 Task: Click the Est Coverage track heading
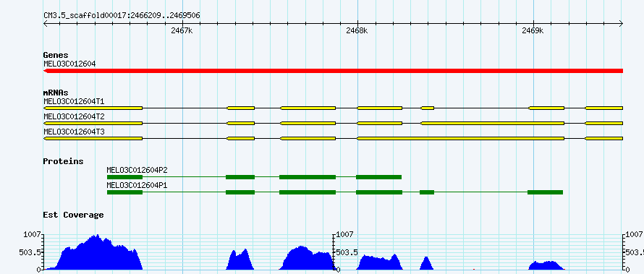(74, 215)
